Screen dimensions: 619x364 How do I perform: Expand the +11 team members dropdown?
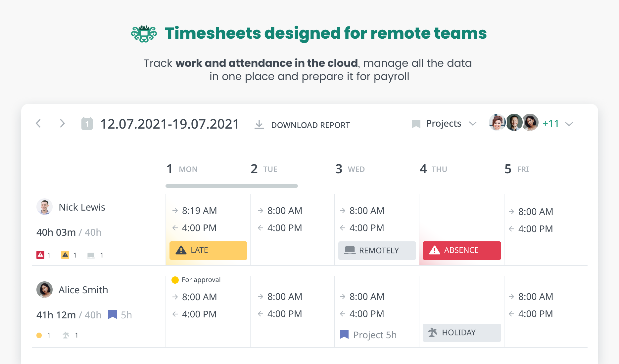[569, 124]
